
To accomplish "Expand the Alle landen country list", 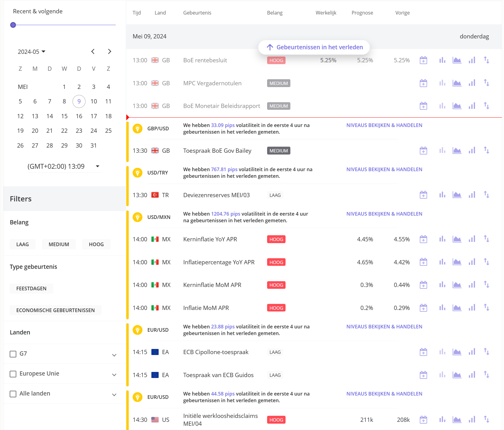I will [x=114, y=395].
